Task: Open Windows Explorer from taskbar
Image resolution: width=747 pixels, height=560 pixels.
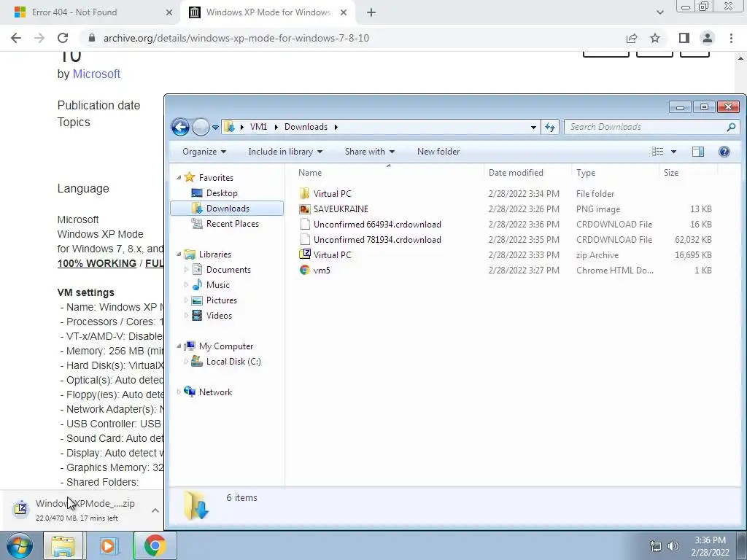Action: pyautogui.click(x=63, y=545)
